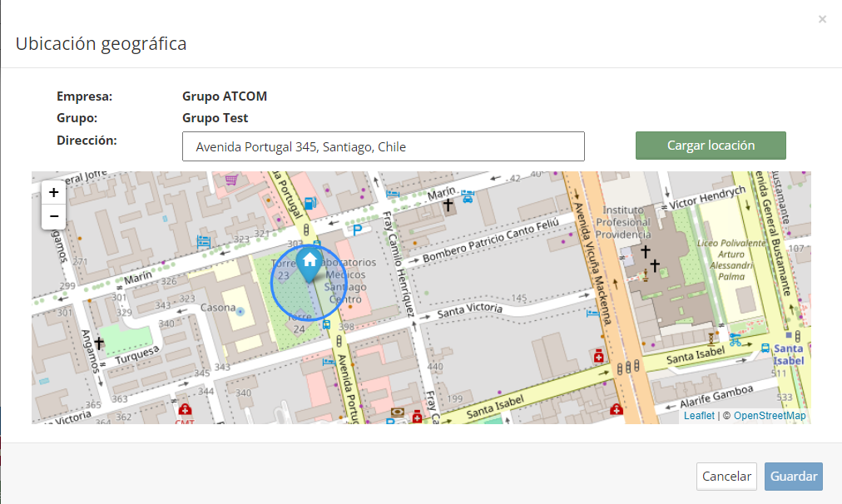Save the location with Guardar
Screen dimensions: 842x504
[793, 477]
